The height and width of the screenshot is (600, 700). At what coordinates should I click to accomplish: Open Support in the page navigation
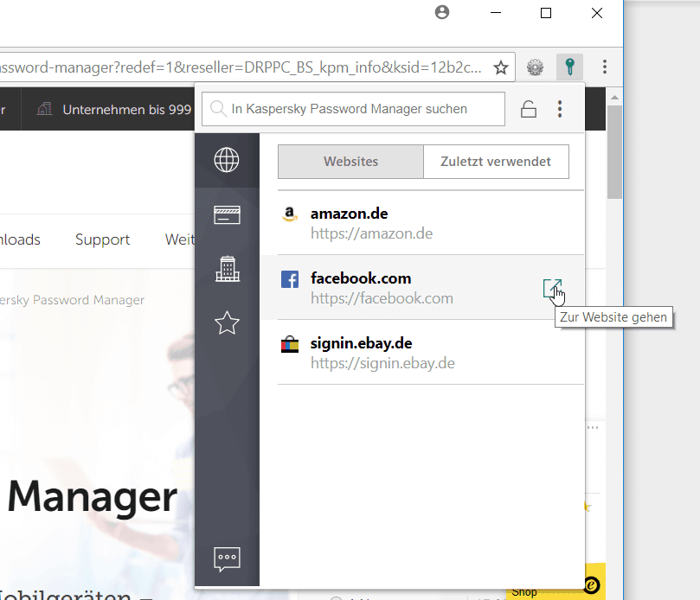click(102, 239)
